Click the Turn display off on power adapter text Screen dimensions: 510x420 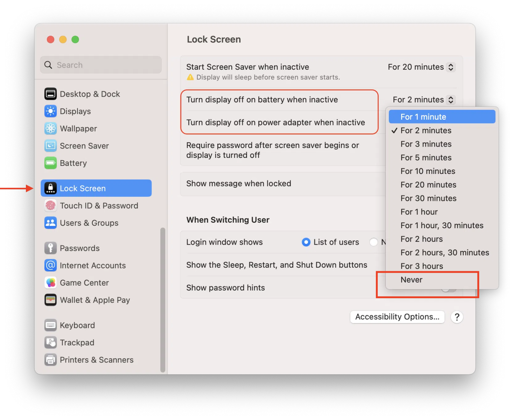pos(275,122)
